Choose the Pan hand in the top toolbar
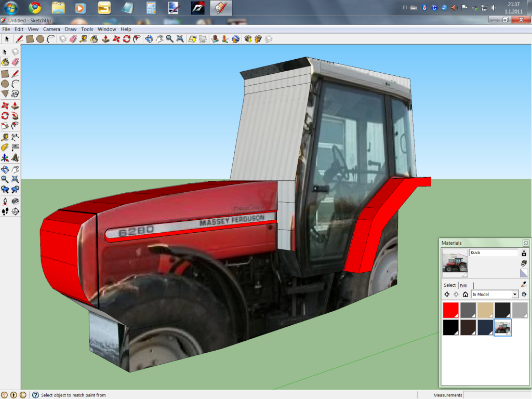This screenshot has width=532, height=399. (x=159, y=39)
